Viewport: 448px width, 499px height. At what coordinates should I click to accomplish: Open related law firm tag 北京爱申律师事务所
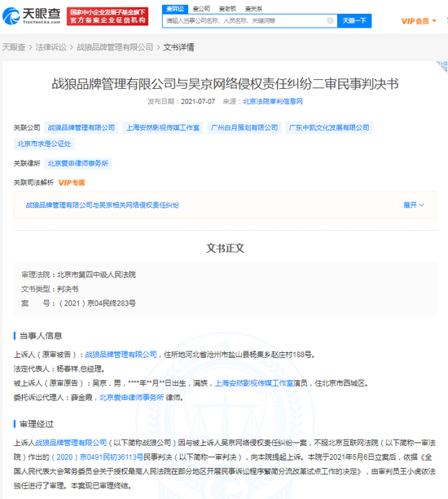coord(78,164)
